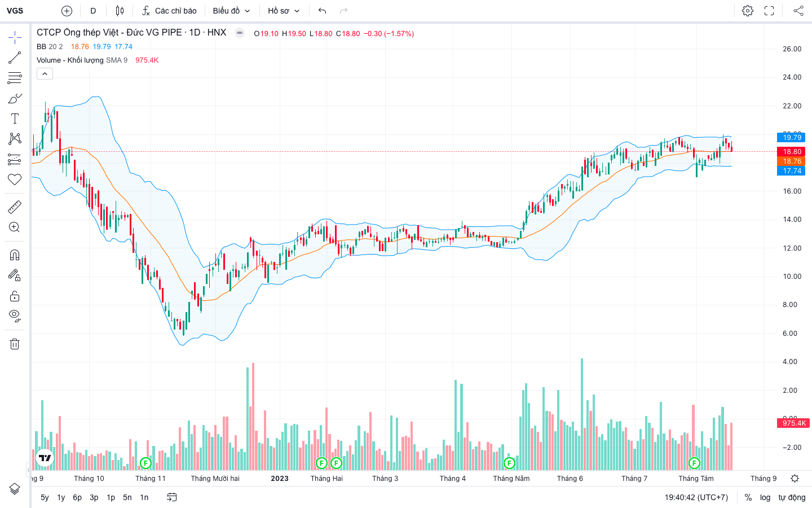Viewport: 812px width, 508px height.
Task: Select the crosshair cursor tool
Action: pyautogui.click(x=15, y=38)
